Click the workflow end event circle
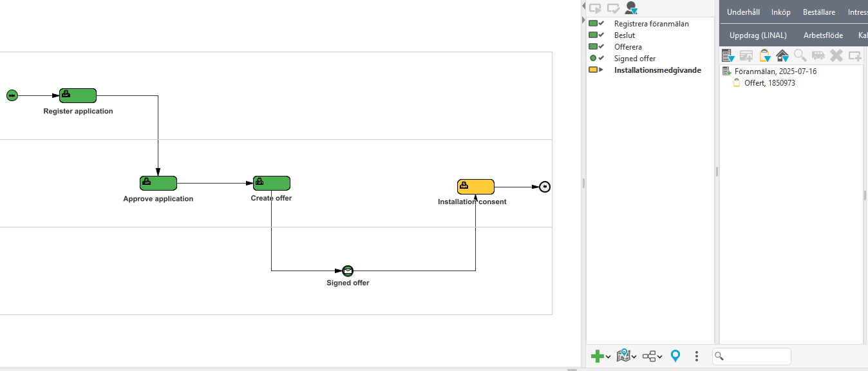 pos(545,187)
